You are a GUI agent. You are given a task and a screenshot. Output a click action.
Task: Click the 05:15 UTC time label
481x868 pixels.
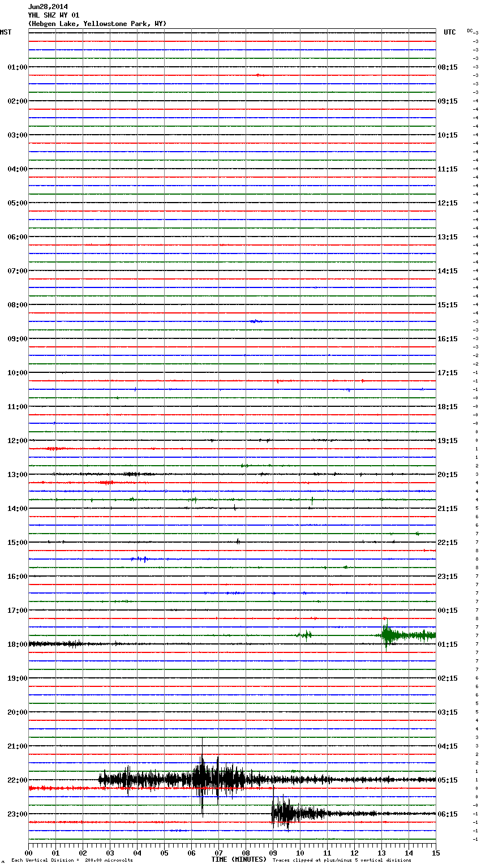(x=448, y=780)
